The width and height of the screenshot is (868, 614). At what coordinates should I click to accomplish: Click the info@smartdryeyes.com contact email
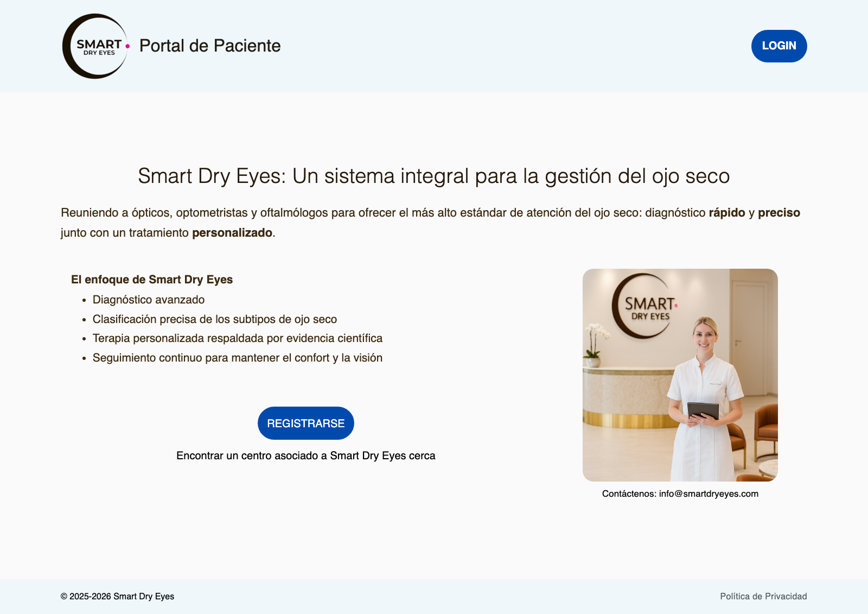(709, 494)
